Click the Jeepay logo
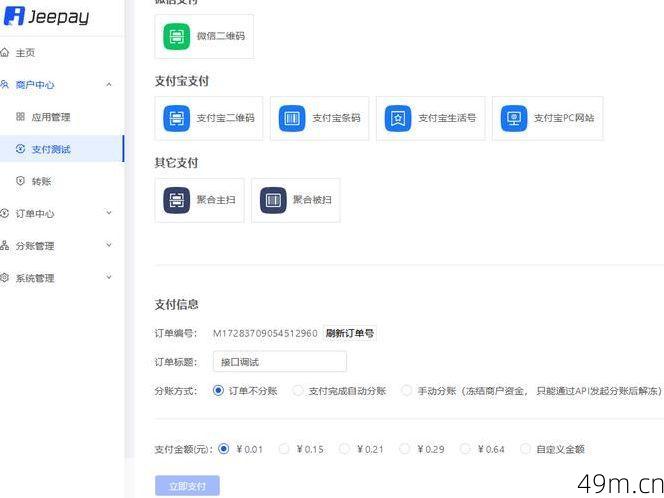This screenshot has height=498, width=664. pos(46,16)
